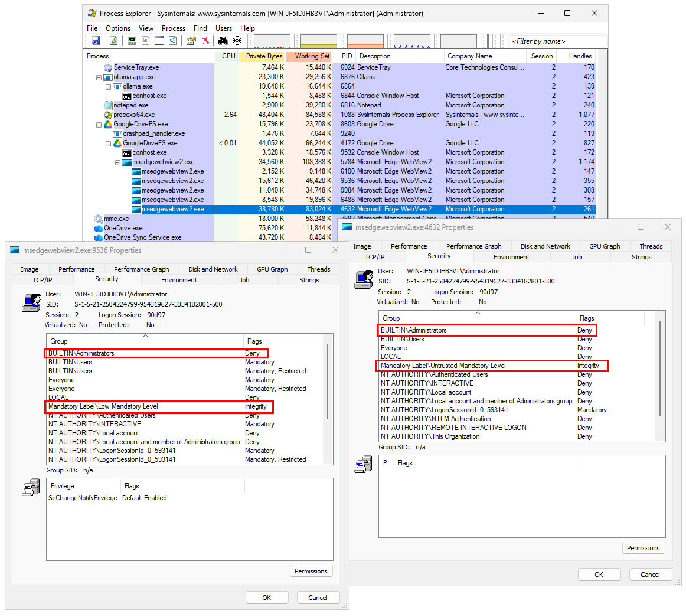Screen dimensions: 686x616
Task: Collapse the msedgewebview2.exe subtree
Action: (117, 161)
